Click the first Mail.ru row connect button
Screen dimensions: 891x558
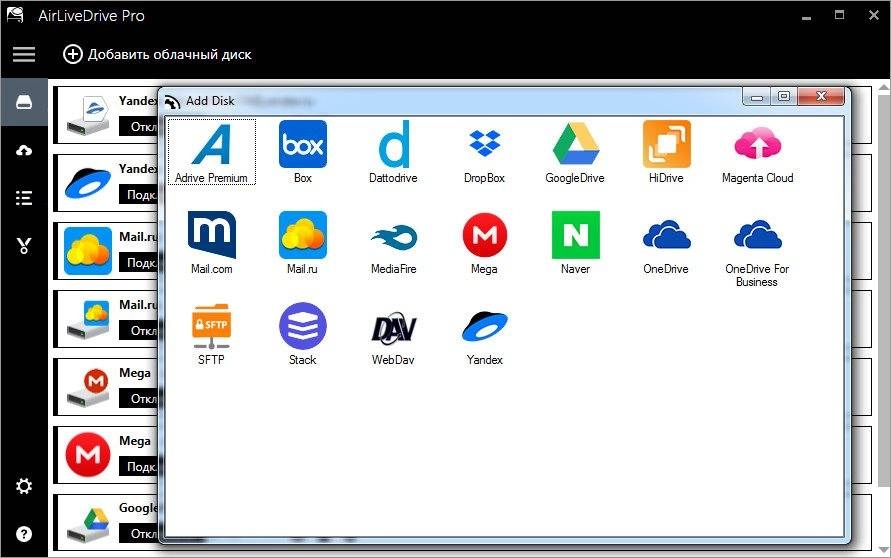(x=139, y=263)
